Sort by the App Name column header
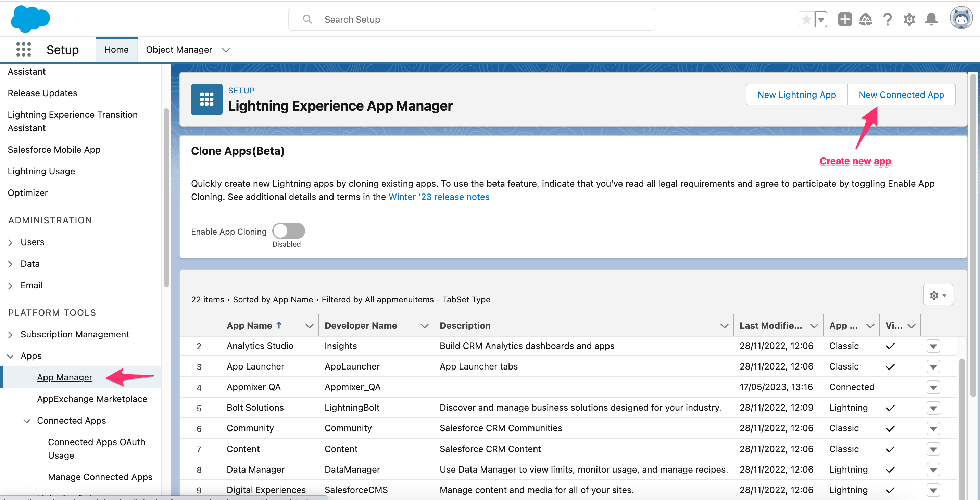Viewport: 980px width, 500px height. pyautogui.click(x=250, y=326)
